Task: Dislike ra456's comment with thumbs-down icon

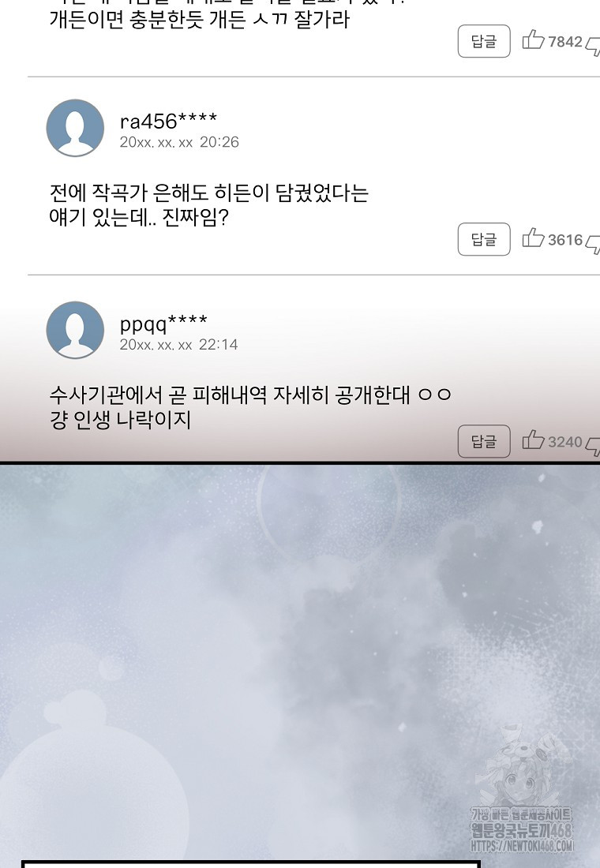Action: (593, 244)
